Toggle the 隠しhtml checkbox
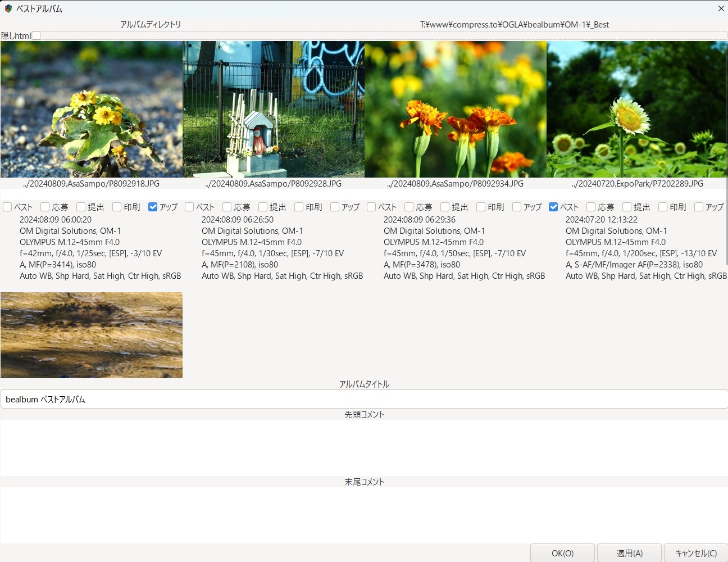Image resolution: width=728 pixels, height=562 pixels. point(37,35)
